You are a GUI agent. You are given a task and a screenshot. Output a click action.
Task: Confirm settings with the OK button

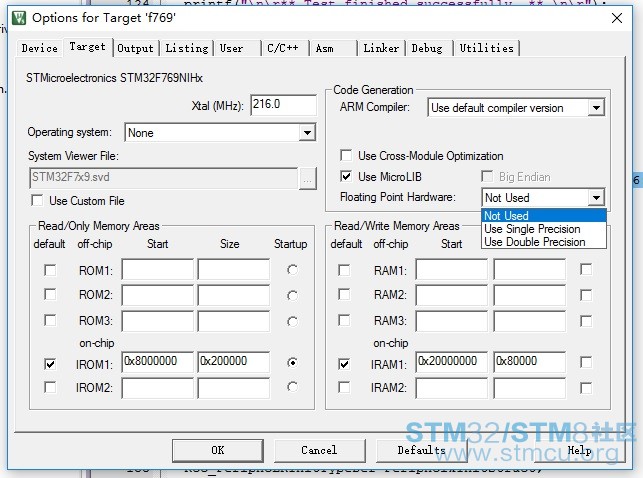[218, 451]
